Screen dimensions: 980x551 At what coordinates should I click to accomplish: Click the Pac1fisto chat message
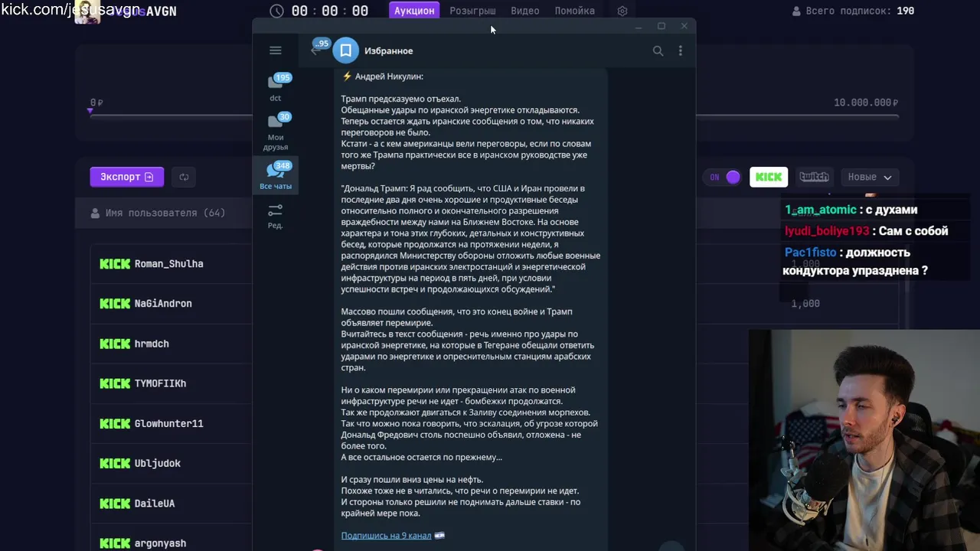coord(855,262)
